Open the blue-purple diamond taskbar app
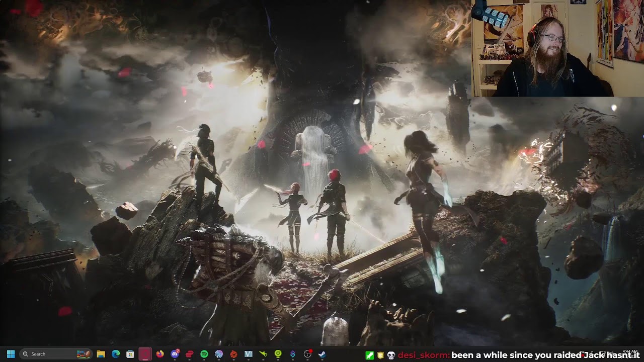Viewport: 644px width, 362px height. pyautogui.click(x=293, y=354)
